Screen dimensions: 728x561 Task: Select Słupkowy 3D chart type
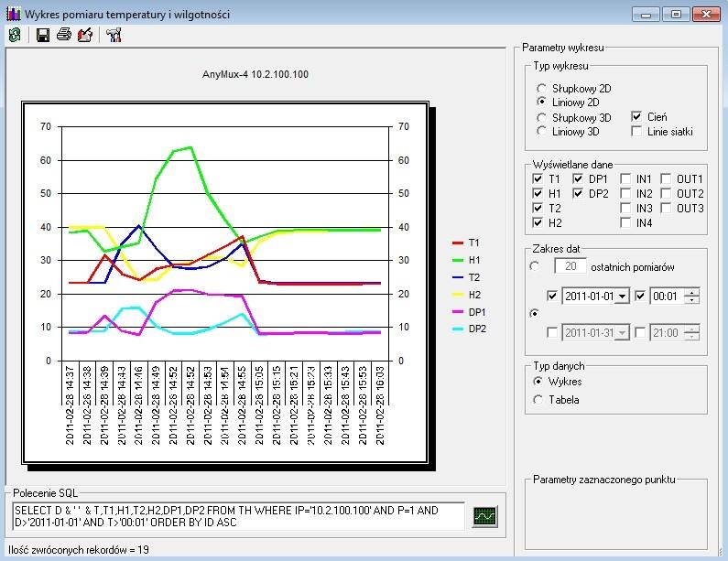pyautogui.click(x=541, y=117)
